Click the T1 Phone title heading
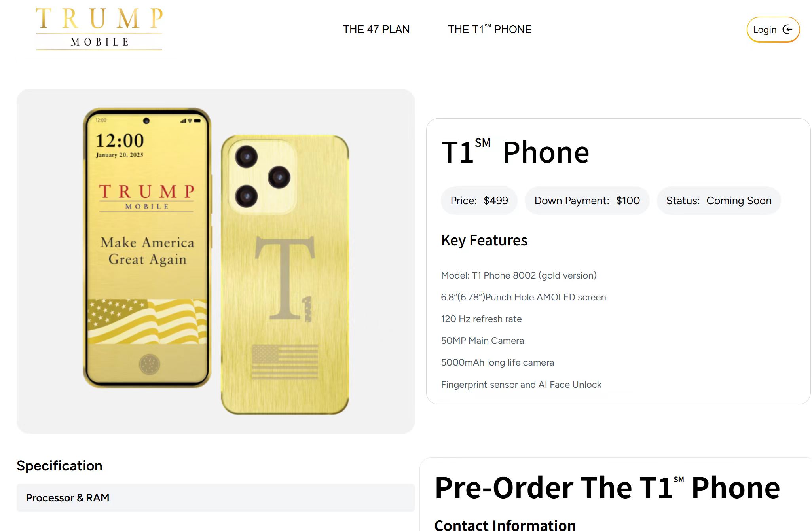The height and width of the screenshot is (531, 812). tap(515, 152)
